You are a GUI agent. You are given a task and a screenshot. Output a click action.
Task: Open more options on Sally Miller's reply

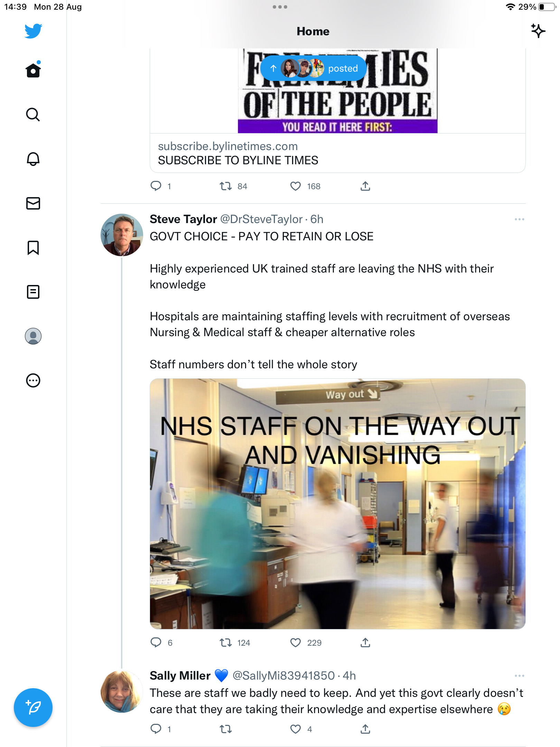519,675
